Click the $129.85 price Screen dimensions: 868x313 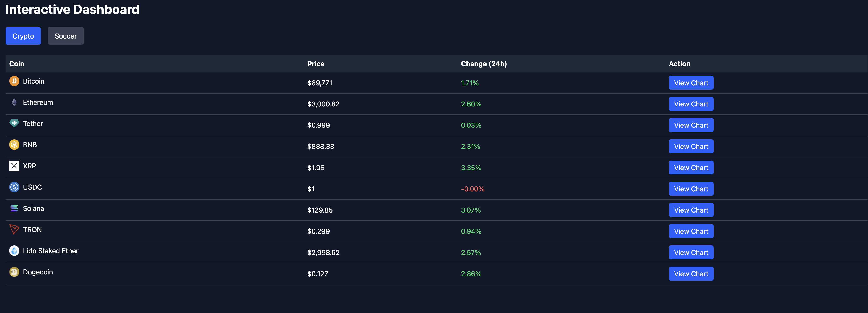click(x=320, y=210)
